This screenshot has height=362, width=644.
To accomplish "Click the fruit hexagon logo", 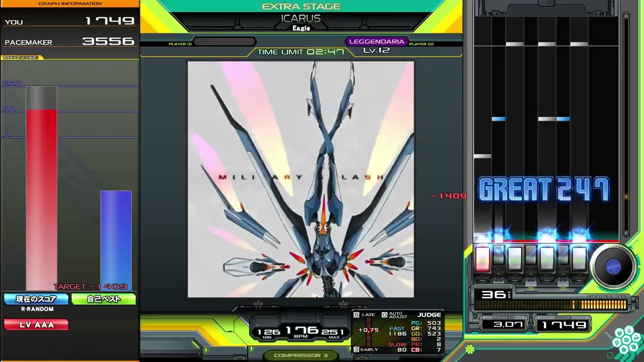I will [x=626, y=340].
